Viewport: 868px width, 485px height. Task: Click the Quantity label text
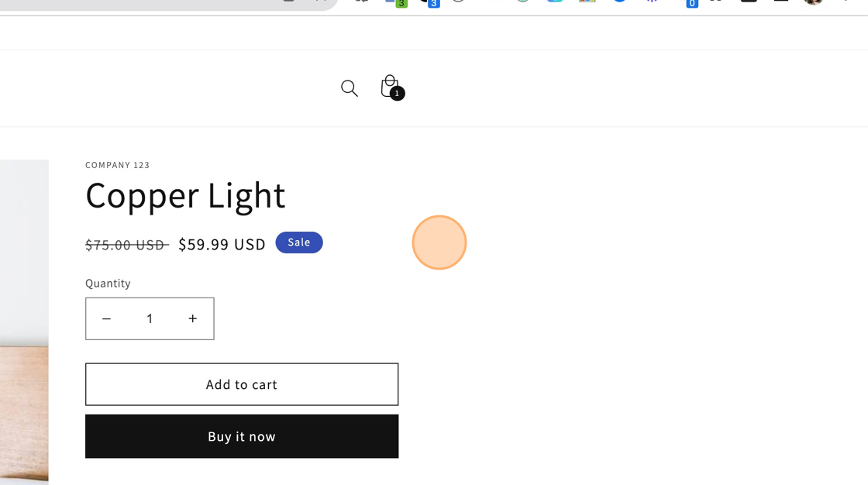click(108, 284)
